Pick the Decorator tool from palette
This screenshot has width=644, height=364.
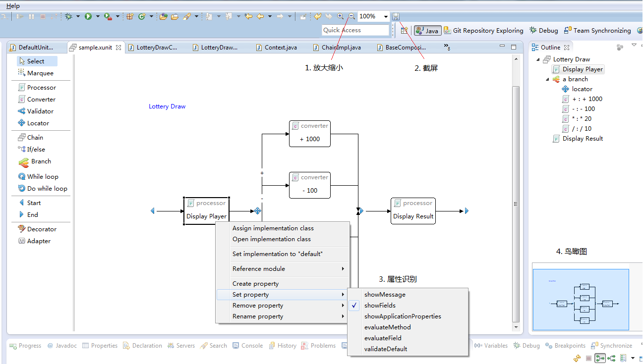[37, 229]
